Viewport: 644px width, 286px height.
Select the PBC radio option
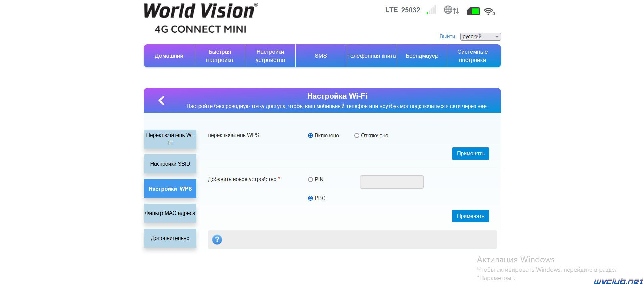[x=310, y=198]
